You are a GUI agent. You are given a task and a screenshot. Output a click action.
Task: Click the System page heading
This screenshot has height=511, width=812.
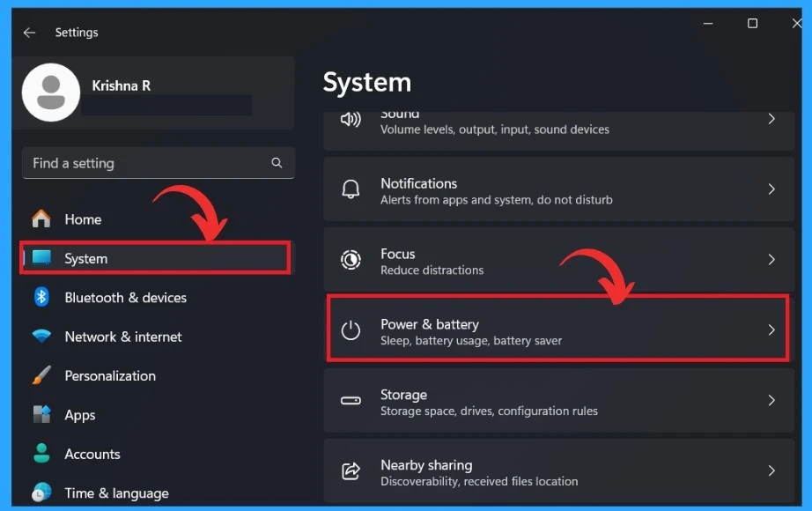pyautogui.click(x=367, y=83)
